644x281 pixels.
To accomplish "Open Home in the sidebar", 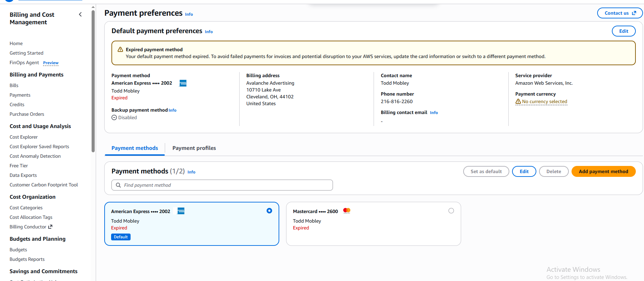I will tap(16, 43).
